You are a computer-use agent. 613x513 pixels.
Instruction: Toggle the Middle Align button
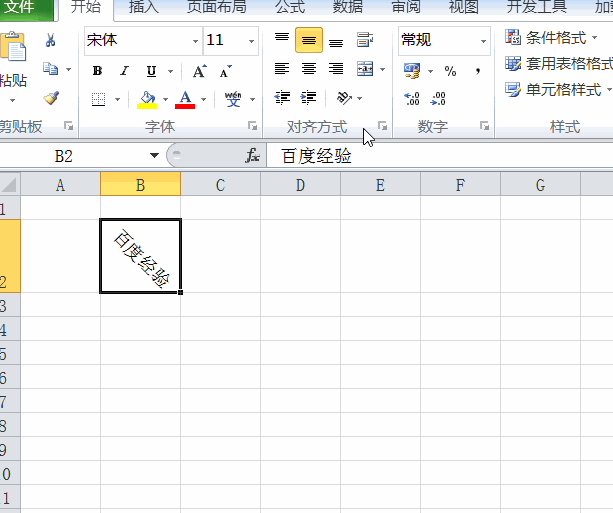(x=309, y=40)
